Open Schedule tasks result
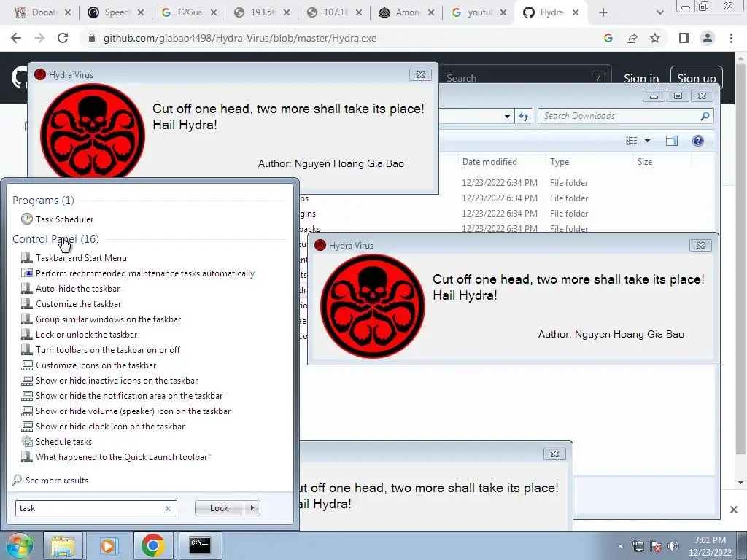This screenshot has height=560, width=747. 57,441
